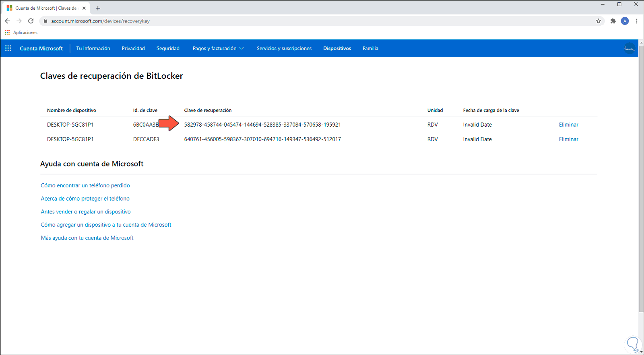This screenshot has height=355, width=644.
Task: Select the key ID DFCCADF3
Action: point(146,139)
